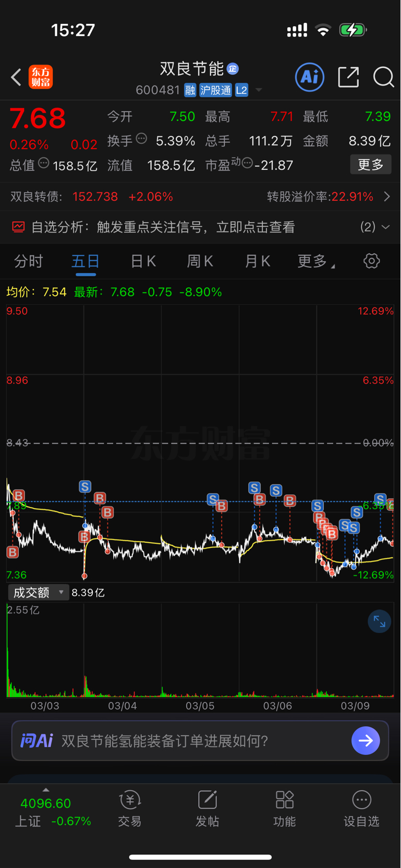Tap the 问Ai question input field
Screen dimensions: 401x868
coord(200,740)
